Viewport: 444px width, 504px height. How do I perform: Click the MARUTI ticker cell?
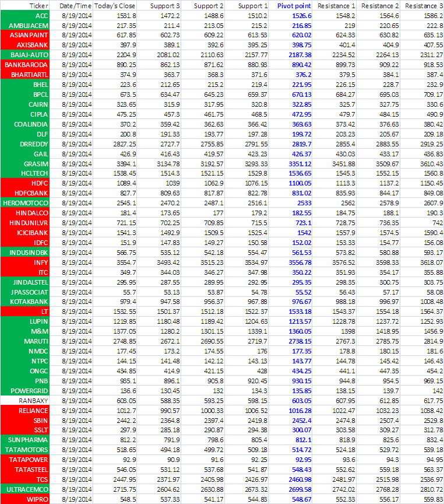[x=25, y=342]
